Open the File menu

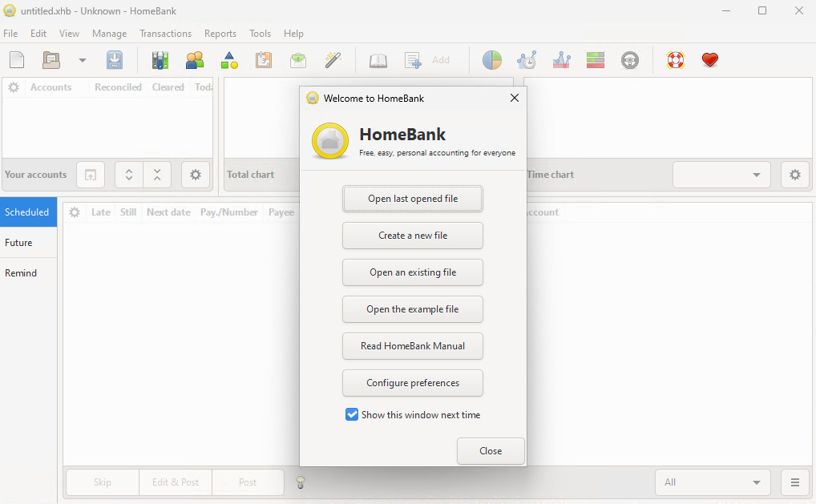coord(10,34)
